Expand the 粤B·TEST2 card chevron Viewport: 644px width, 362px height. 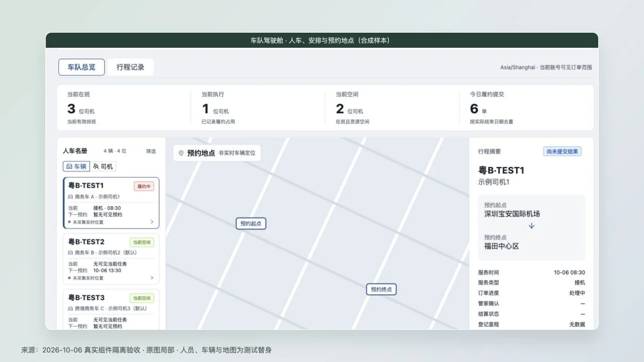tap(152, 278)
